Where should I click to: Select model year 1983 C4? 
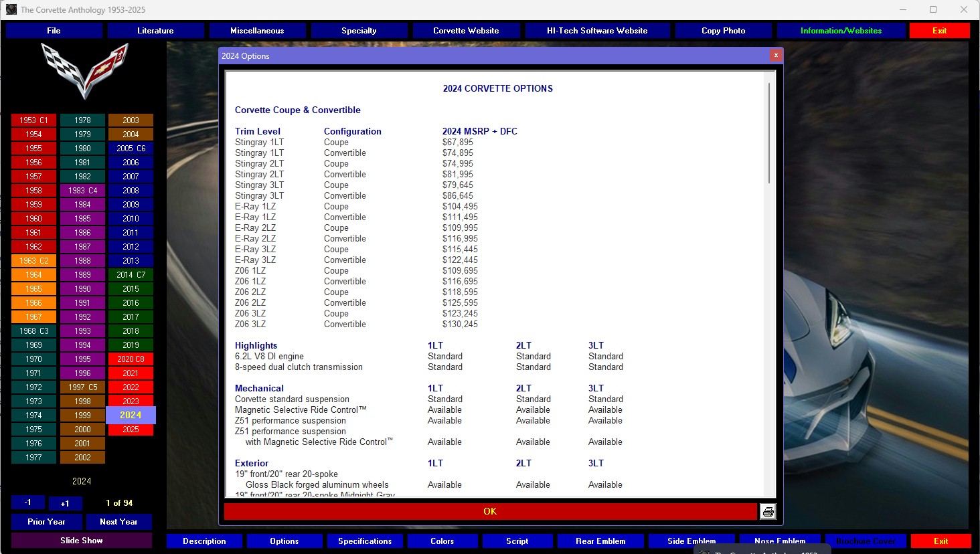click(x=82, y=191)
